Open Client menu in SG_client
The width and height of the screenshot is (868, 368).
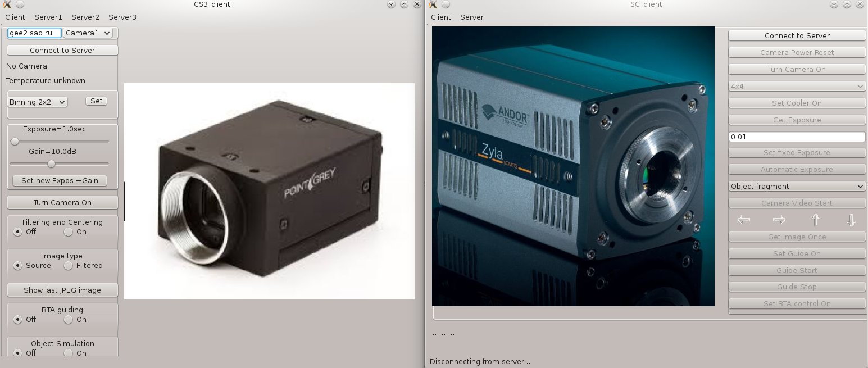440,17
